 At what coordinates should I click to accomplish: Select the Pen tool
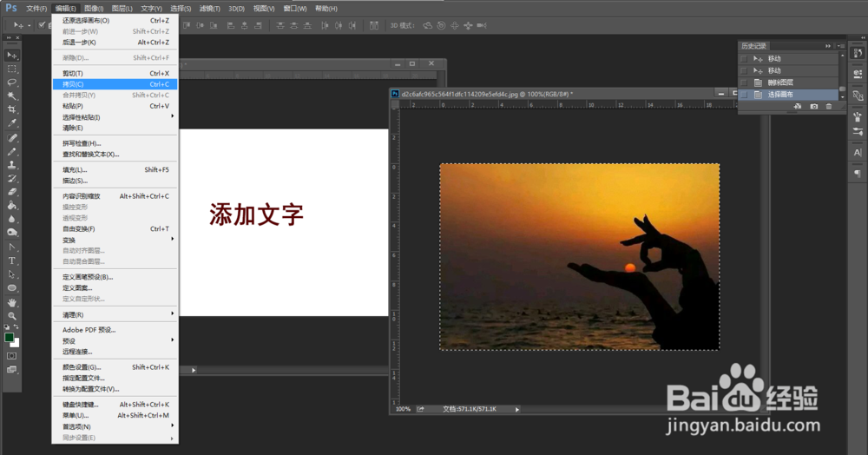(11, 247)
